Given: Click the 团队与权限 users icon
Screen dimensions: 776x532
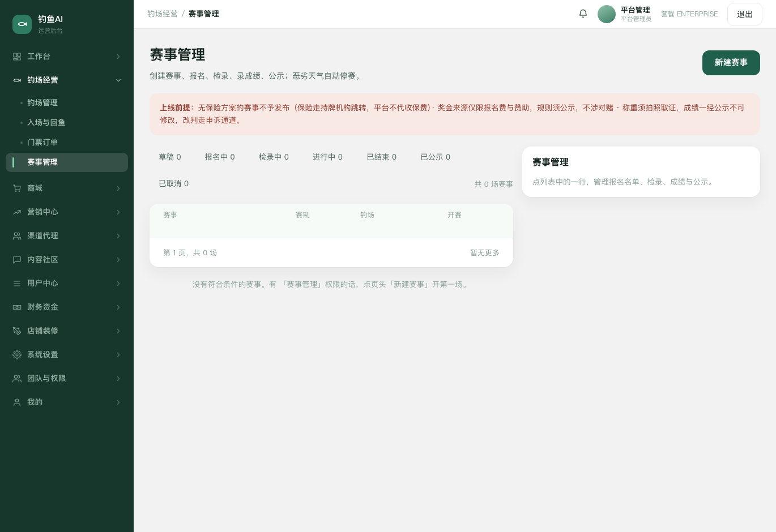Looking at the screenshot, I should coord(17,379).
